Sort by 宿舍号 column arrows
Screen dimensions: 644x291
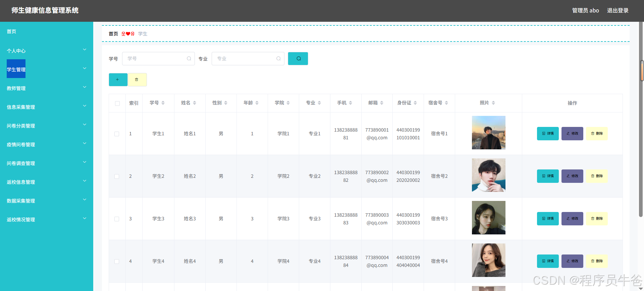pyautogui.click(x=446, y=103)
